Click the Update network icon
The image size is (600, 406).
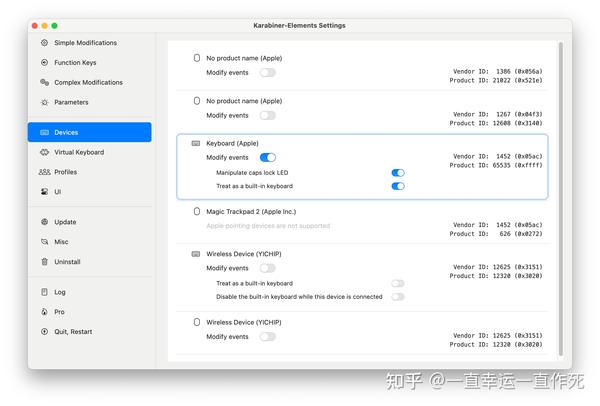[44, 222]
